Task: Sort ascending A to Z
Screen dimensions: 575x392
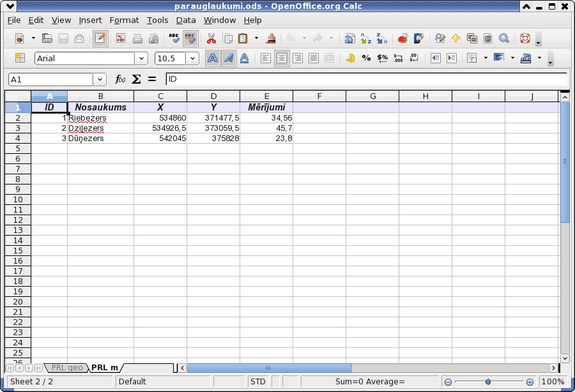Action: (365, 38)
